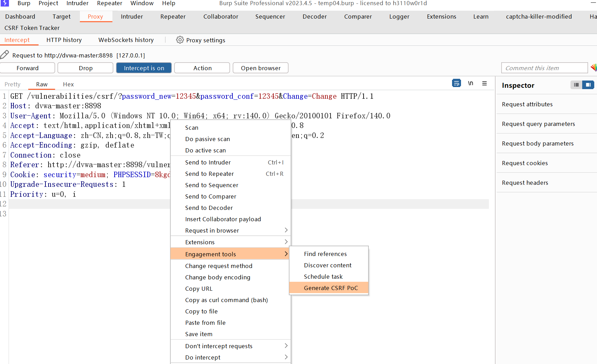Expand Request cookies section
This screenshot has width=597, height=364.
[x=547, y=163]
